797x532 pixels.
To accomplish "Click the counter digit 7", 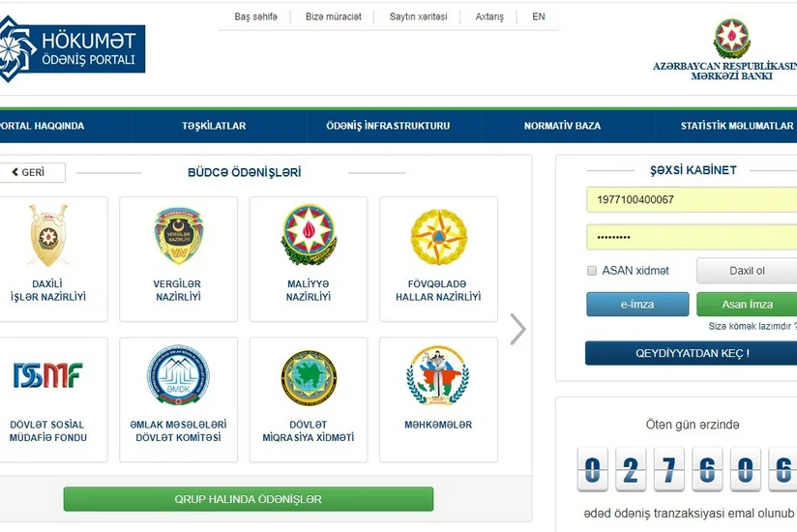I will pyautogui.click(x=669, y=469).
